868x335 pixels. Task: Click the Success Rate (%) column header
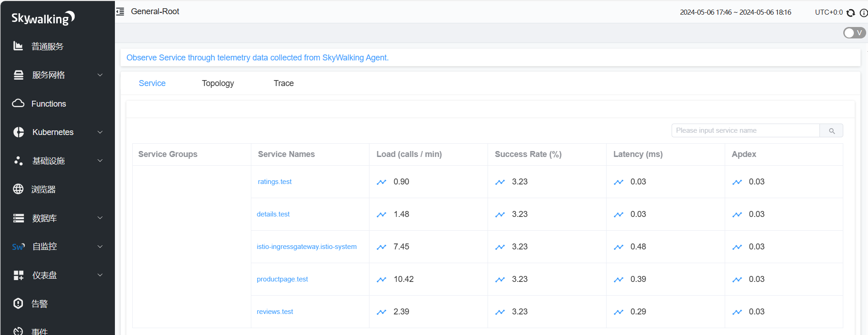point(528,154)
